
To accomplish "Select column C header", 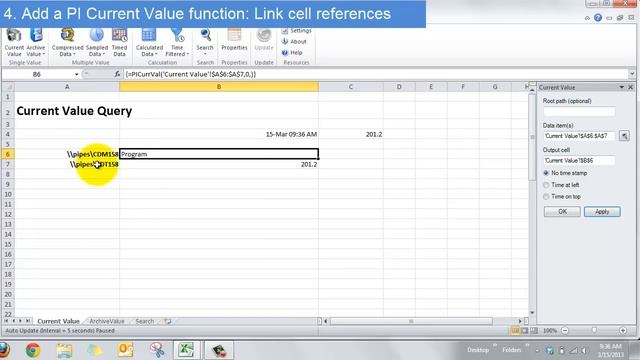I will point(351,87).
